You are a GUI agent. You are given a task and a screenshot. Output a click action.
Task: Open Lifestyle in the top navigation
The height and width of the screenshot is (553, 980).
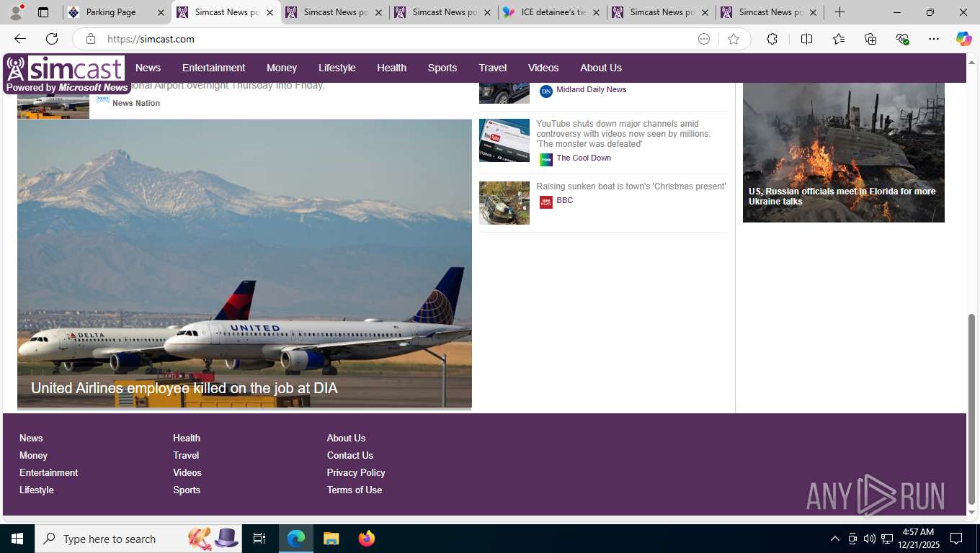[337, 68]
